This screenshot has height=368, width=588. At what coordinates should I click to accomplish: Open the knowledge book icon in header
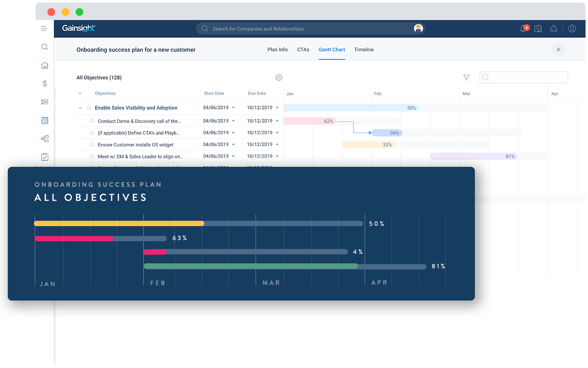(538, 29)
